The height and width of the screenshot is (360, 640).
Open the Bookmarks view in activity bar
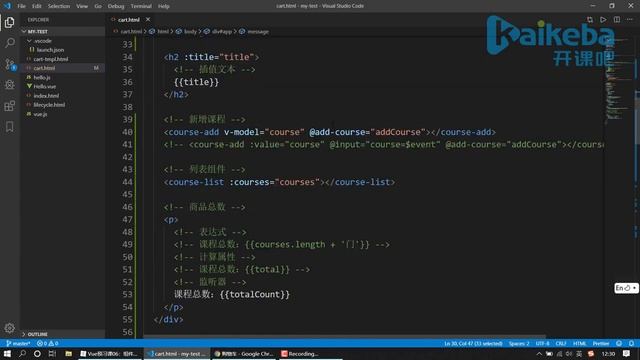pyautogui.click(x=9, y=127)
